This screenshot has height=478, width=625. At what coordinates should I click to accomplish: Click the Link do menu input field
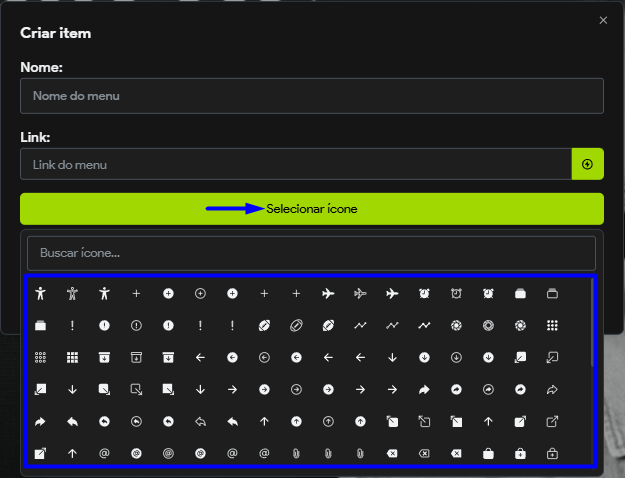(x=295, y=164)
